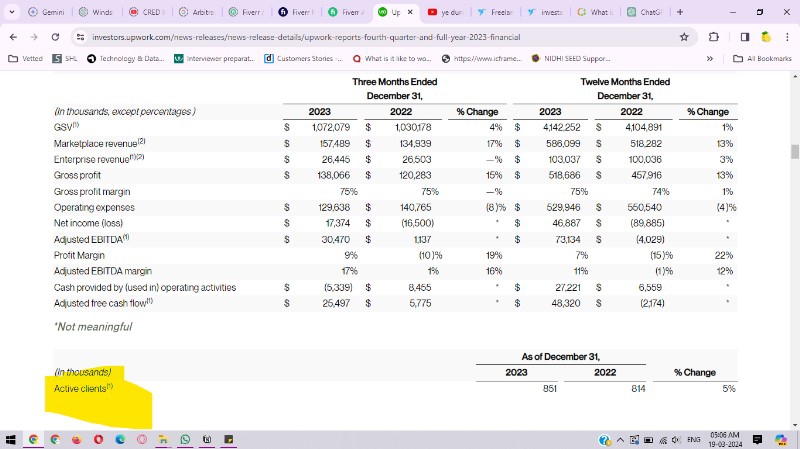Expand the system tray hidden icons
Viewport: 800px width, 449px height.
point(621,440)
